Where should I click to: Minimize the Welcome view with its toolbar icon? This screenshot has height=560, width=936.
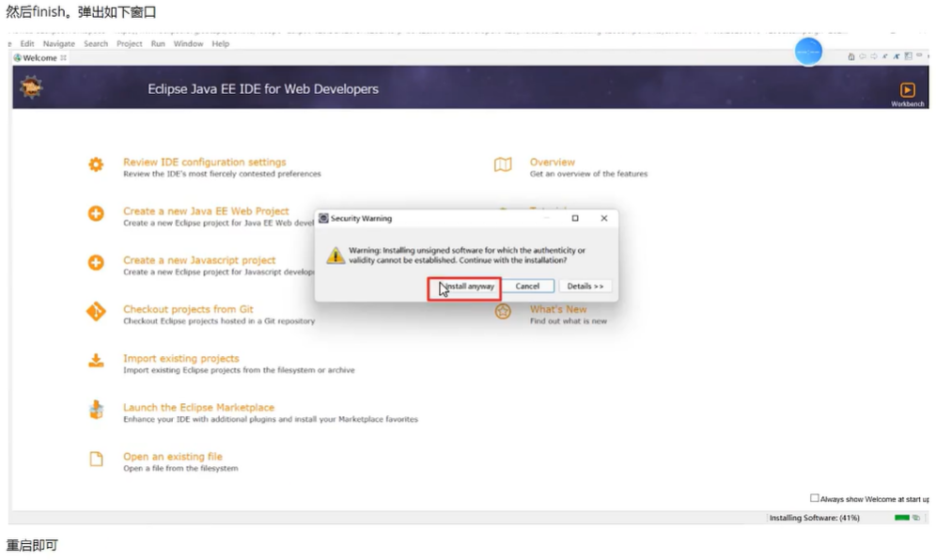pyautogui.click(x=919, y=54)
